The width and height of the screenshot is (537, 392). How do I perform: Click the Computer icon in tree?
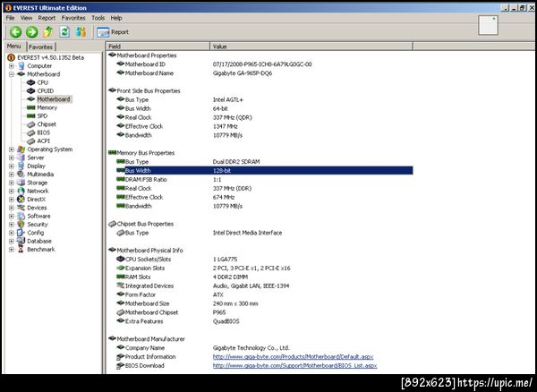coord(21,65)
